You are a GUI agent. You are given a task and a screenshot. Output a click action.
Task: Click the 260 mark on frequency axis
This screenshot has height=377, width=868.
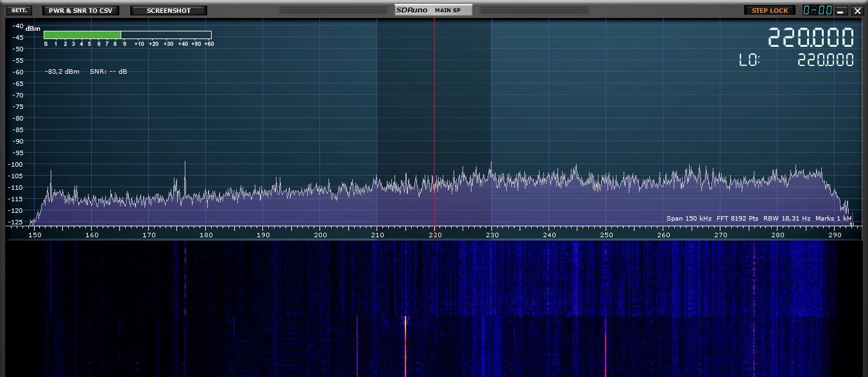click(x=663, y=235)
